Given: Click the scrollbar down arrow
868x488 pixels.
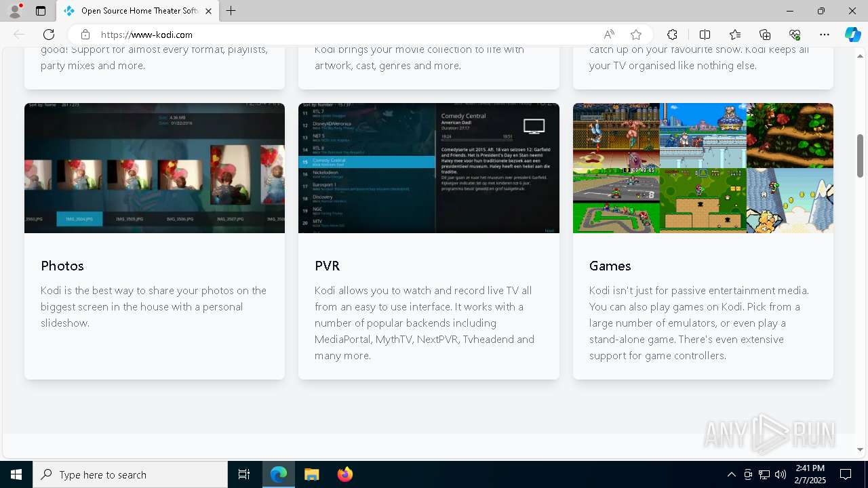Looking at the screenshot, I should [x=861, y=449].
